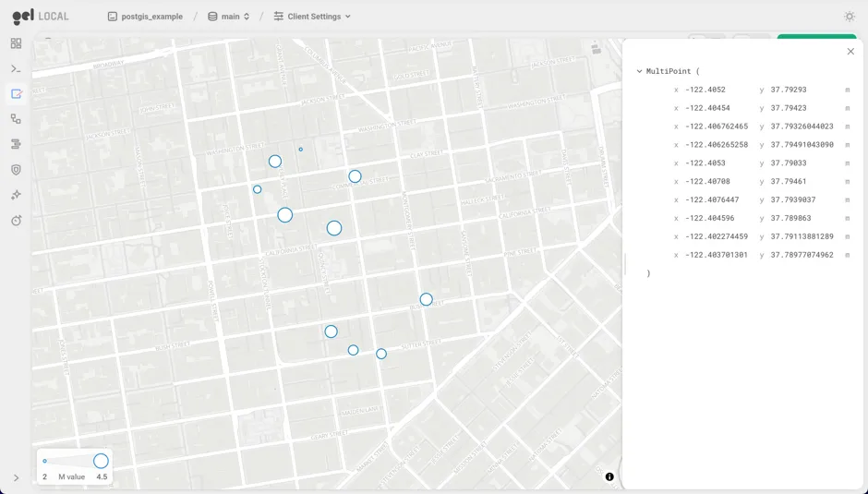Image resolution: width=868 pixels, height=494 pixels.
Task: Open the main branch dropdown
Action: tap(228, 17)
